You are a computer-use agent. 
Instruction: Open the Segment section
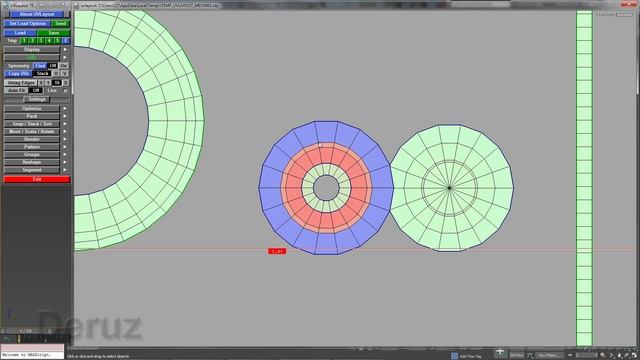32,170
